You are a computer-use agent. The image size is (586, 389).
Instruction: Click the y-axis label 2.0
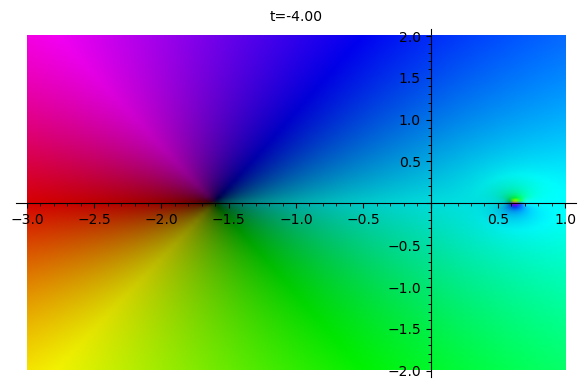click(410, 37)
